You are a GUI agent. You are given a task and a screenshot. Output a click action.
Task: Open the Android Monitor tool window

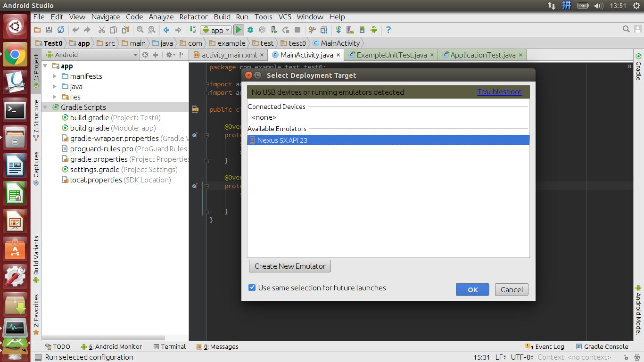[x=111, y=346]
